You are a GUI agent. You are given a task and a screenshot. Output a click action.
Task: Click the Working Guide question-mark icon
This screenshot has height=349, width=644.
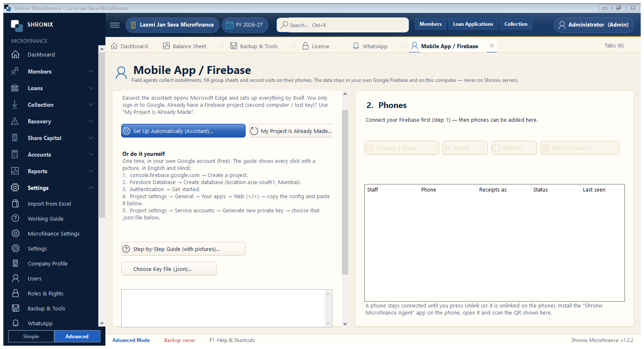[x=15, y=219]
